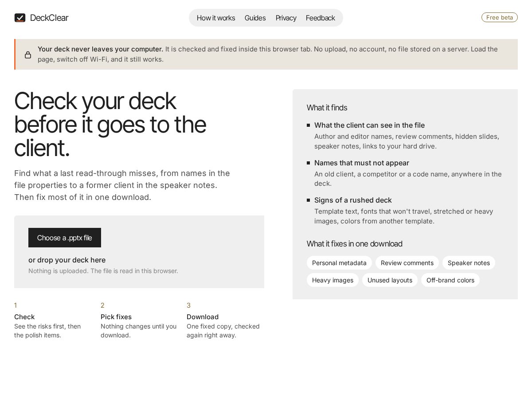Click the step 3 'Download' title
The image size is (532, 399).
click(203, 317)
